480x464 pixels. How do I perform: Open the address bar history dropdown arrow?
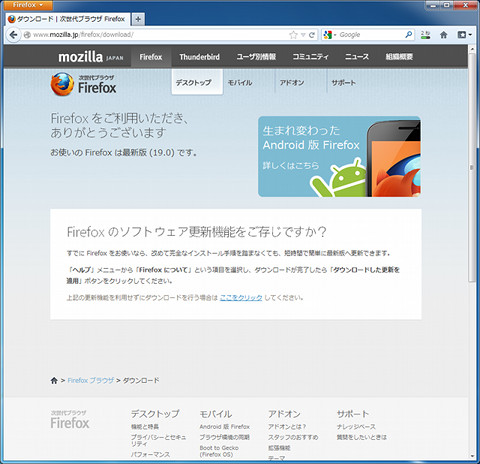303,35
